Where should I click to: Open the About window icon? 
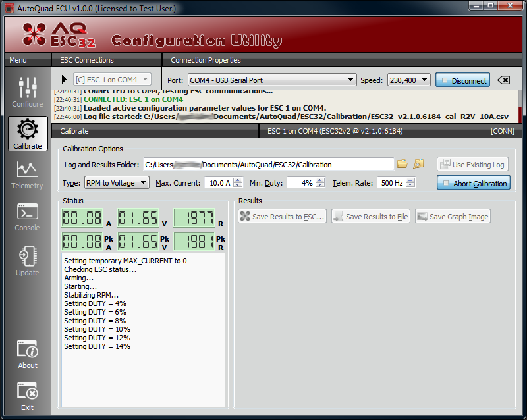(28, 354)
